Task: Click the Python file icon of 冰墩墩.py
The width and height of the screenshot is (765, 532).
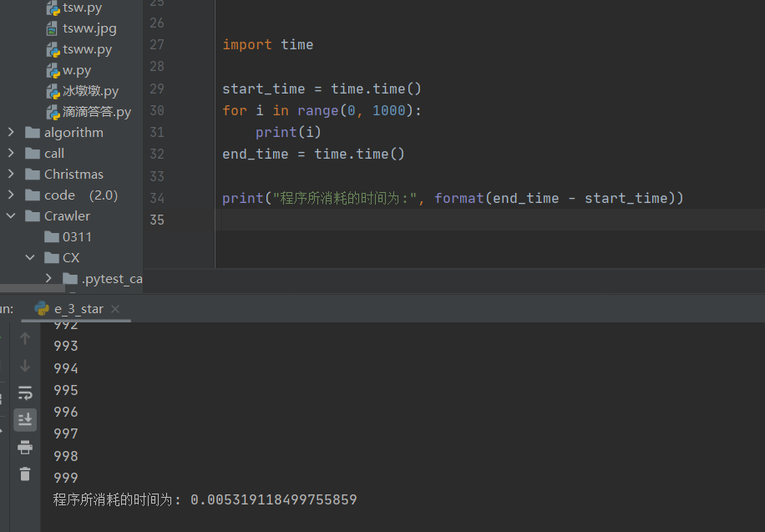Action: [53, 92]
